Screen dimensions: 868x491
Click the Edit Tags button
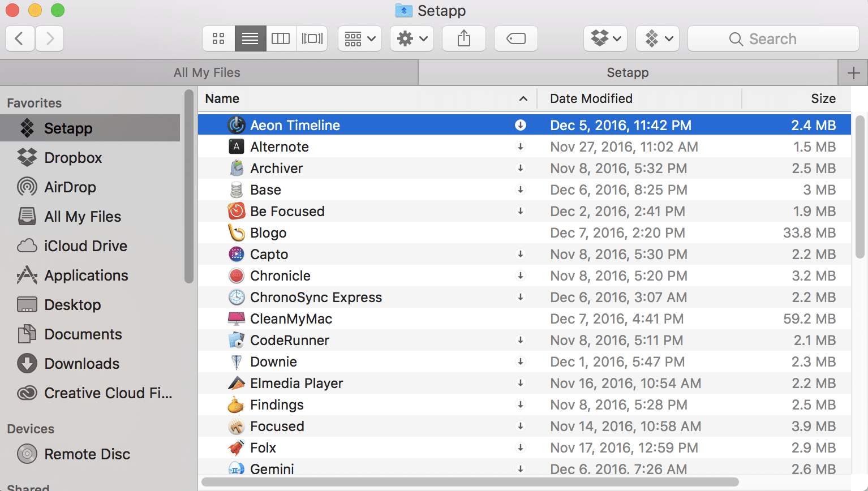point(516,38)
